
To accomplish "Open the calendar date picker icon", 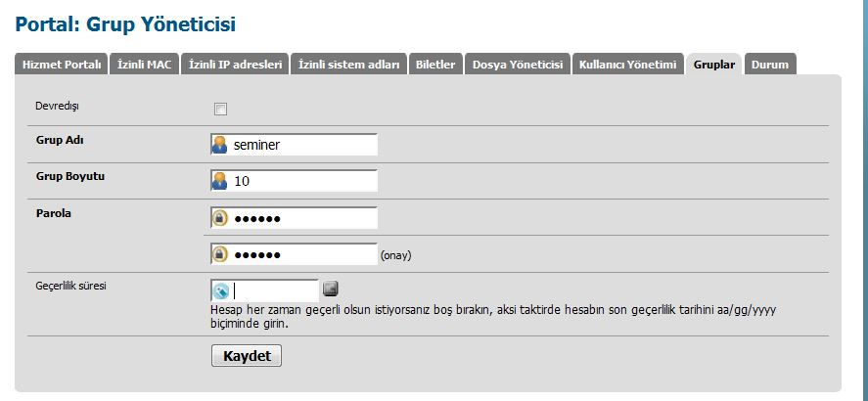I will [331, 289].
